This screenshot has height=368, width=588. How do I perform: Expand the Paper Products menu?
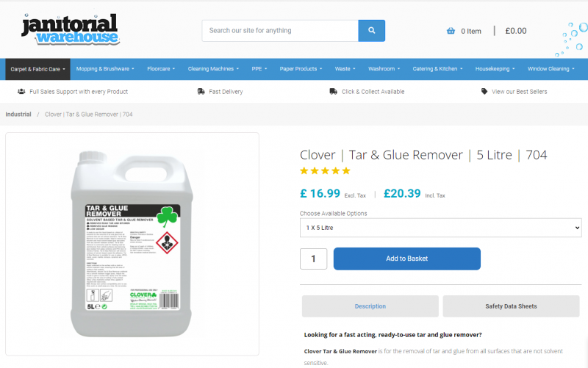pyautogui.click(x=301, y=69)
